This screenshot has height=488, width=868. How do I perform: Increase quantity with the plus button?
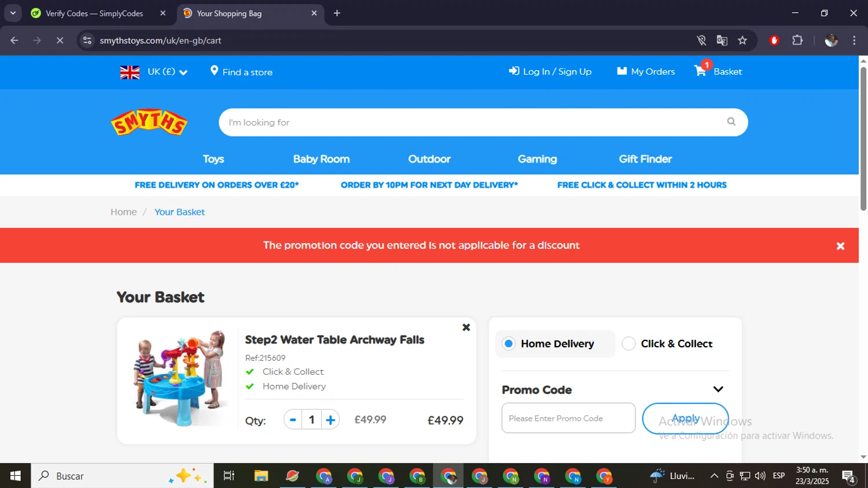click(x=330, y=420)
